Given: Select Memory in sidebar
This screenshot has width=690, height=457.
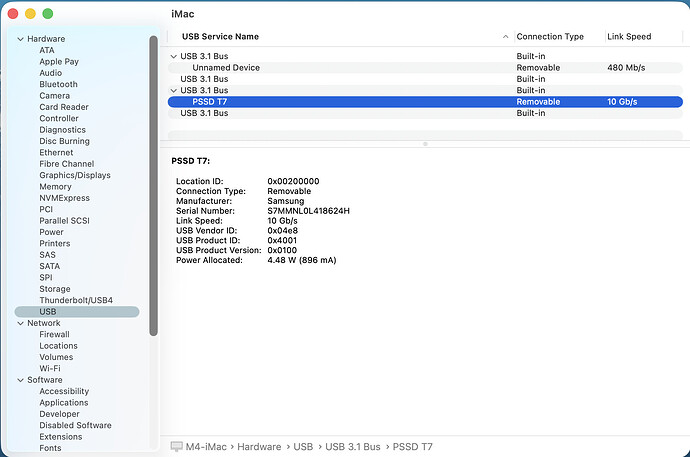Looking at the screenshot, I should (55, 187).
